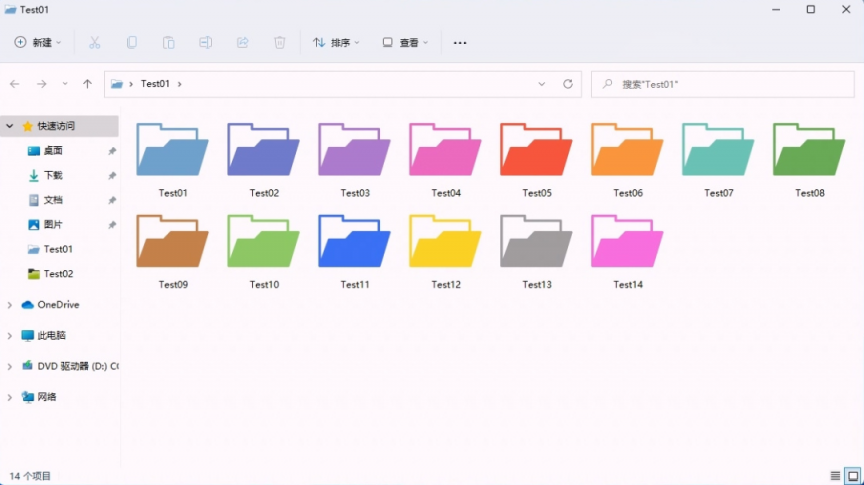Click the Cut scissors icon in toolbar

point(95,43)
